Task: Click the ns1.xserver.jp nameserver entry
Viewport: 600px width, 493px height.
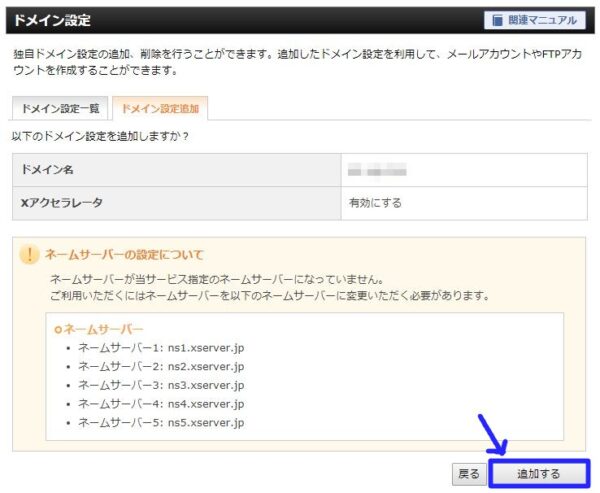Action: 161,348
